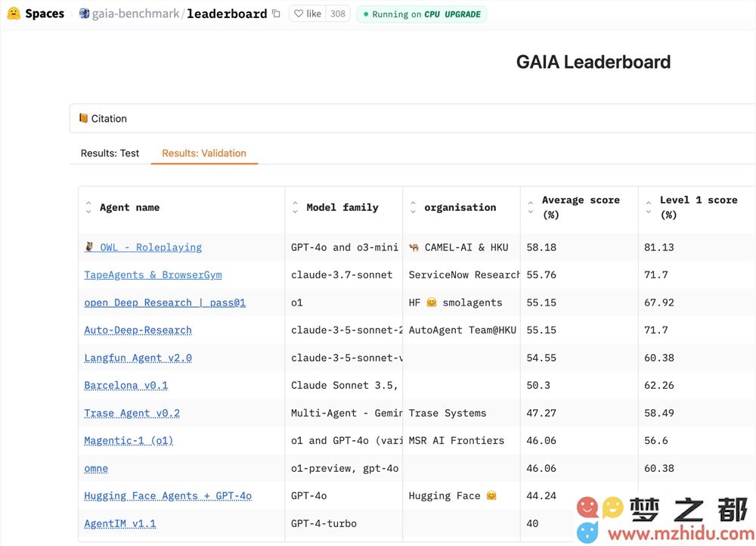Select the 56.6 Level 1 score cell
This screenshot has width=756, height=546.
pyautogui.click(x=697, y=441)
